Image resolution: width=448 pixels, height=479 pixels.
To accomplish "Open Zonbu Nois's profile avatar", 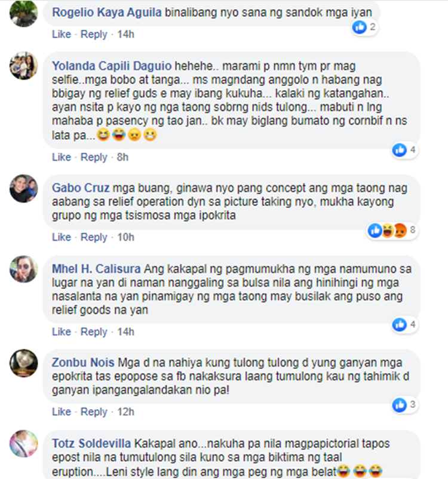I will click(x=23, y=363).
